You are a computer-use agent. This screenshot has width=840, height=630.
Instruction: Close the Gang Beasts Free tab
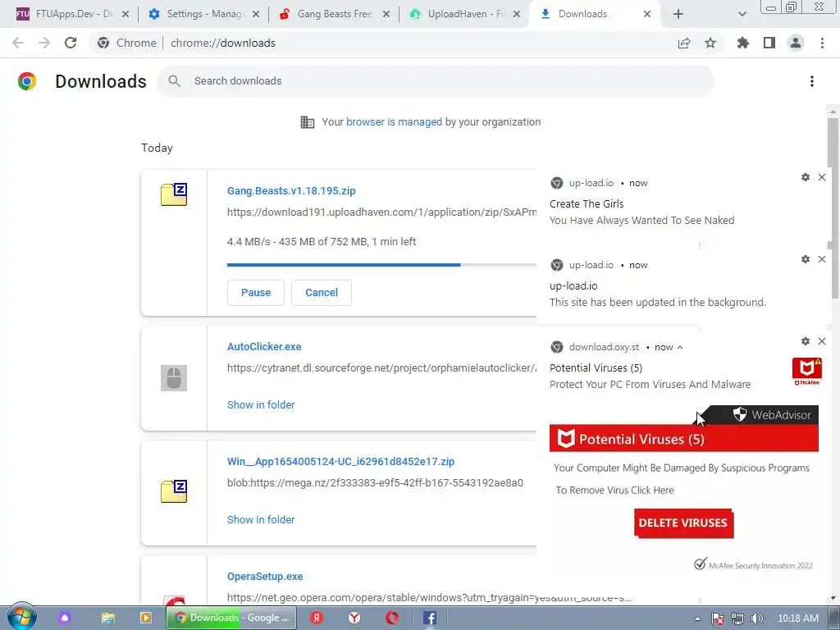(386, 15)
